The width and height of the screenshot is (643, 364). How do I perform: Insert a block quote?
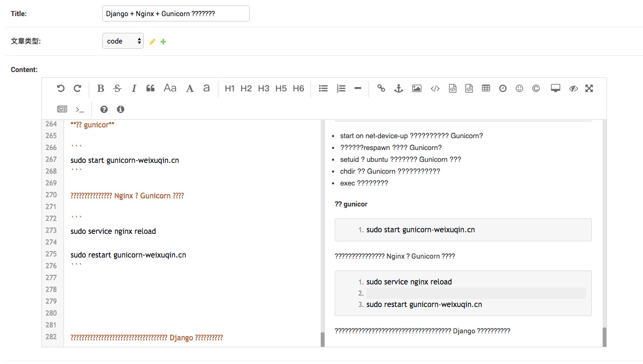coord(151,89)
